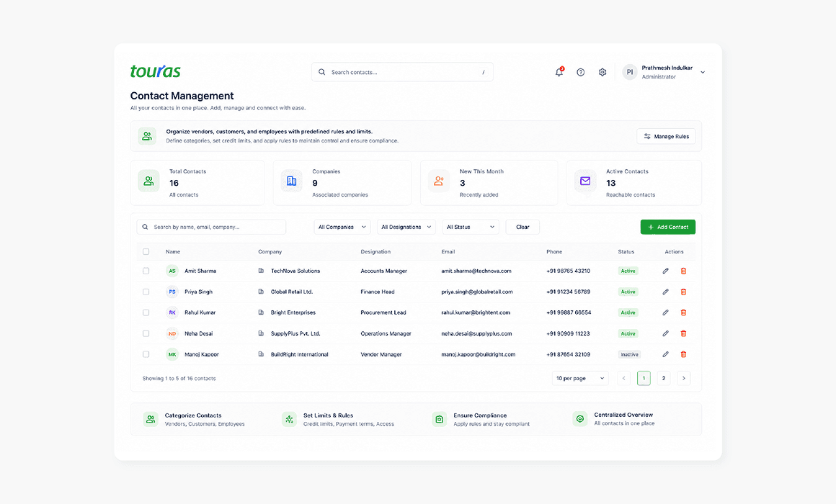Viewport: 836px width, 504px height.
Task: Click the Clear filters button
Action: pos(522,227)
